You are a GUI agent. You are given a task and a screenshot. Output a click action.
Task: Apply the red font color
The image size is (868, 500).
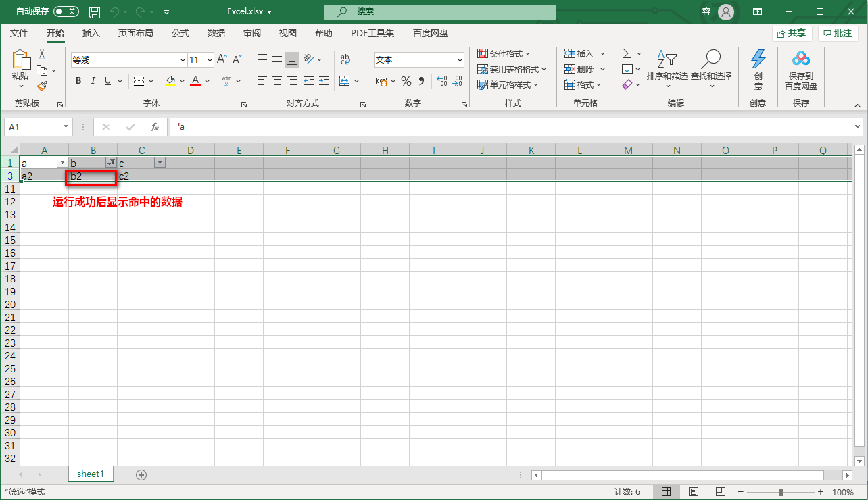(x=195, y=81)
